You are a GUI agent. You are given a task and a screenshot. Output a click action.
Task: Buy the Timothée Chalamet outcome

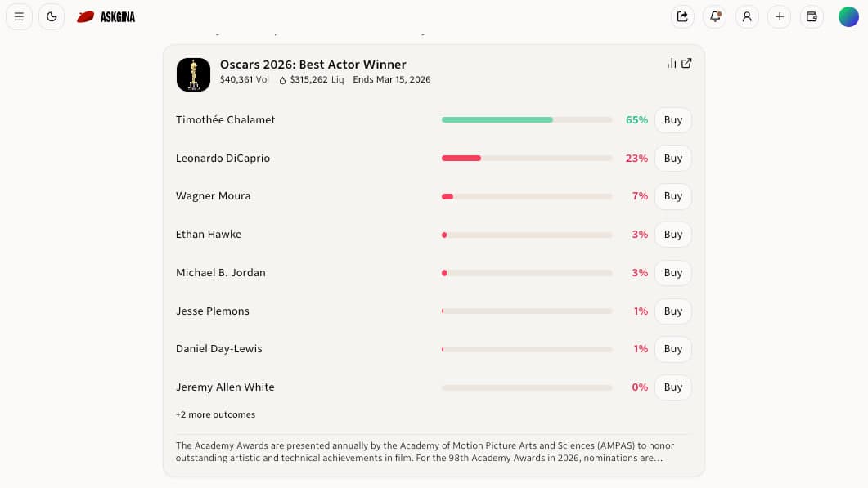(672, 119)
